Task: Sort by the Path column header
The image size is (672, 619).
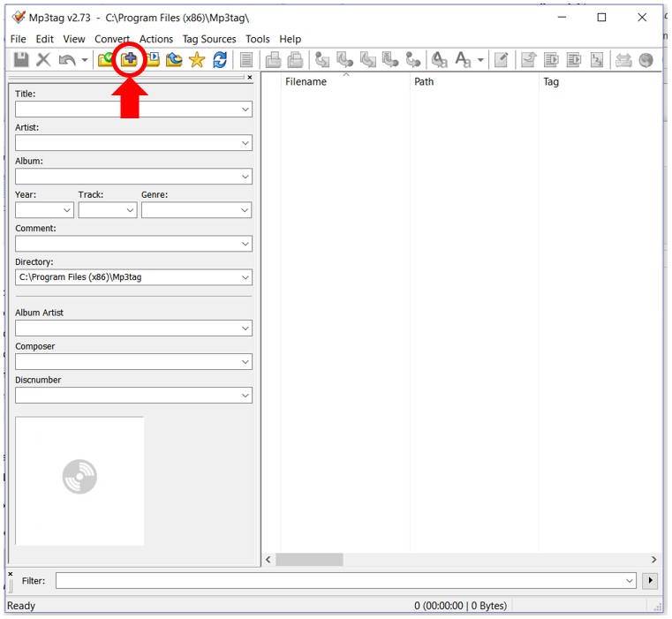Action: [474, 81]
